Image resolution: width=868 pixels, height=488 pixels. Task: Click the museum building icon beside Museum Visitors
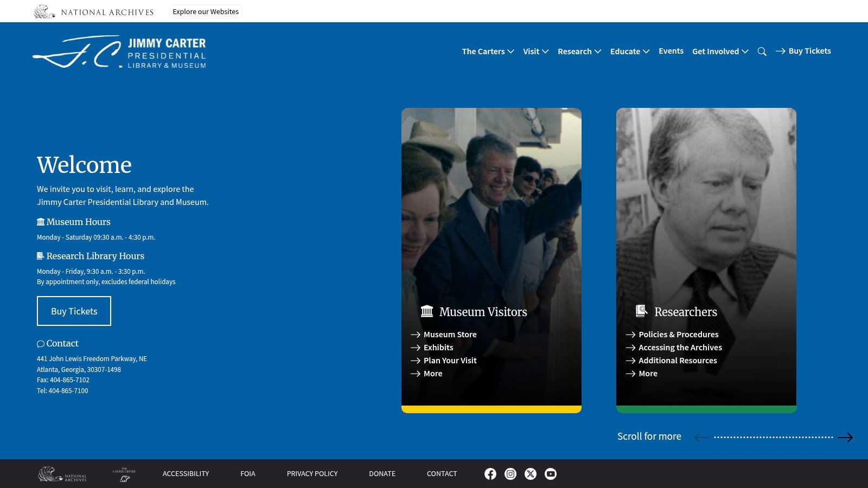[427, 311]
